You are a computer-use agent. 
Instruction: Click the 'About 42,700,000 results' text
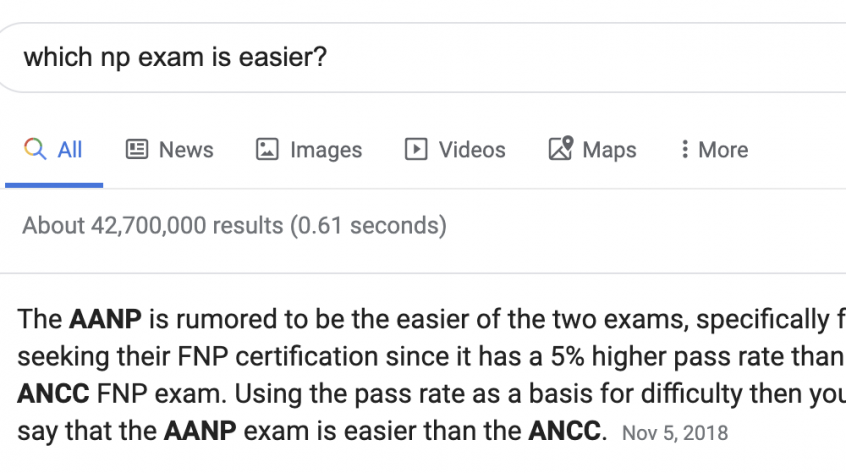click(153, 225)
